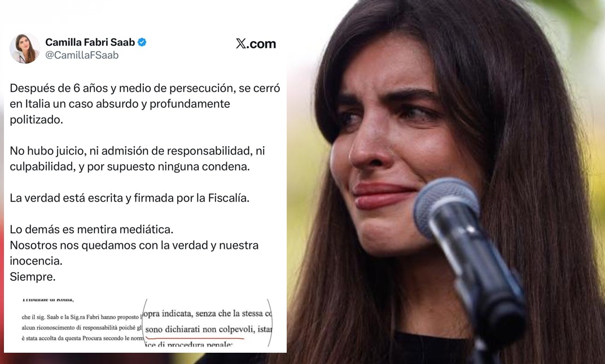This screenshot has height=364, width=605.
Task: Click the word 'Siempre.'
Action: tap(32, 277)
